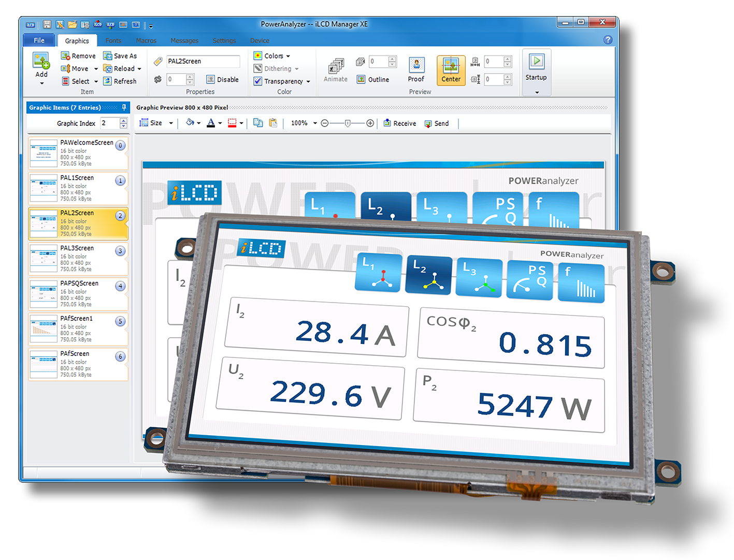Select the PAPSQScreen list item
Image resolution: width=734 pixels, height=560 pixels.
78,294
